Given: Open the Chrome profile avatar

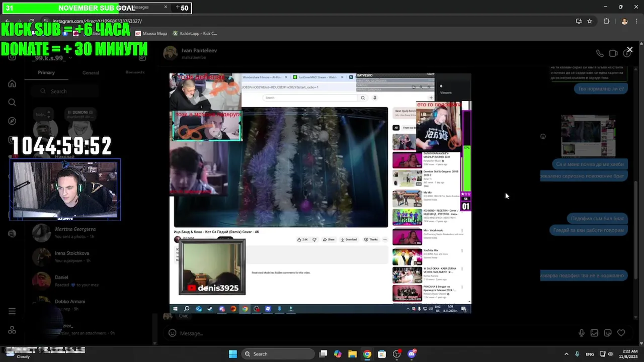Looking at the screenshot, I should [624, 21].
